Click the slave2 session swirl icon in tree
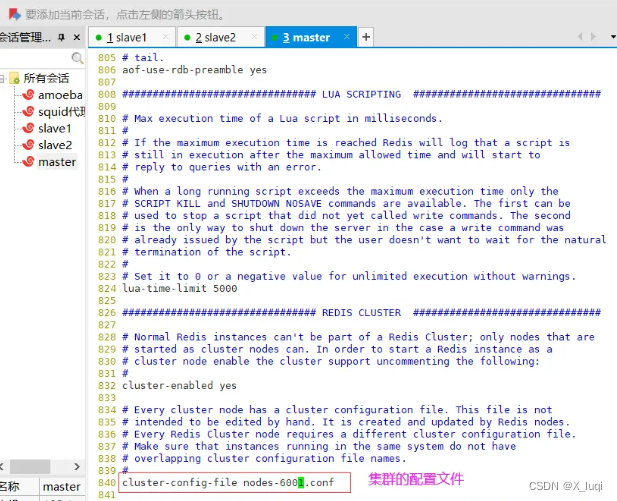Image resolution: width=617 pixels, height=501 pixels. (x=28, y=145)
